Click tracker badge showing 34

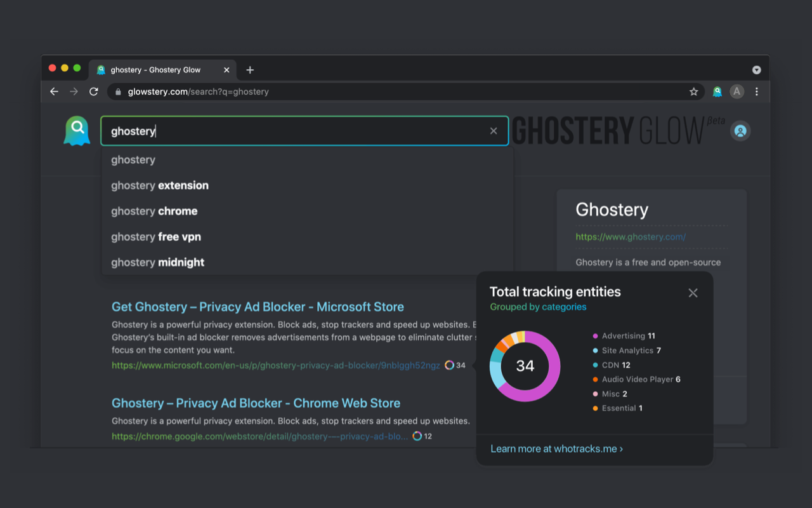455,365
